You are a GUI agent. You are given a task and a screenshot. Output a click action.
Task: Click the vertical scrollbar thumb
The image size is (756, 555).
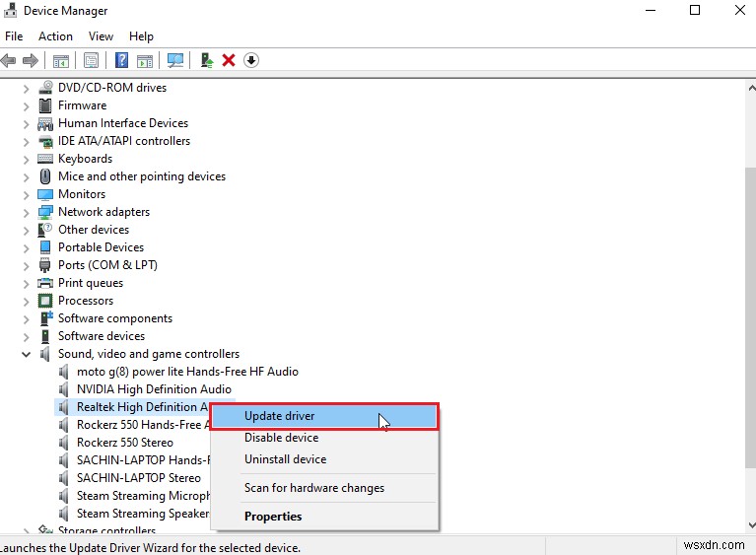(750, 317)
